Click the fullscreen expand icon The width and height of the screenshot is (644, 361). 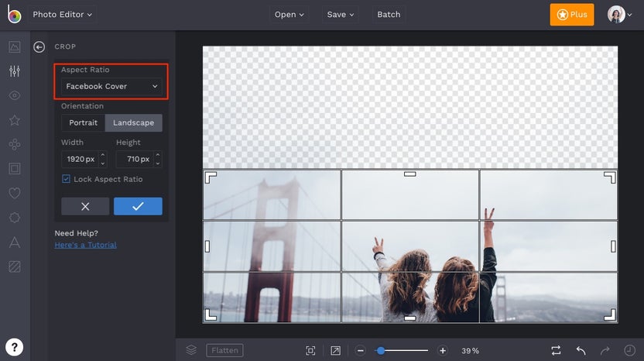pos(336,350)
